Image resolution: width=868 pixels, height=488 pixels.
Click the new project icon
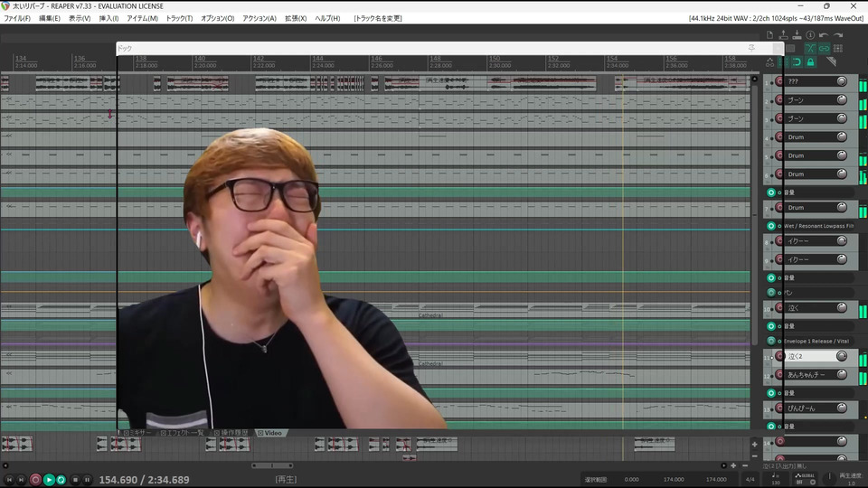click(x=769, y=35)
